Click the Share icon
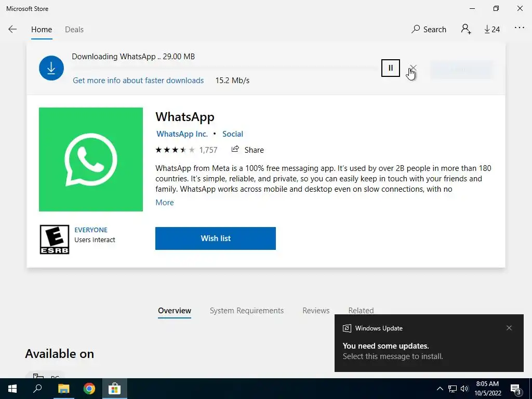Viewport: 532px width, 399px height. 235,149
